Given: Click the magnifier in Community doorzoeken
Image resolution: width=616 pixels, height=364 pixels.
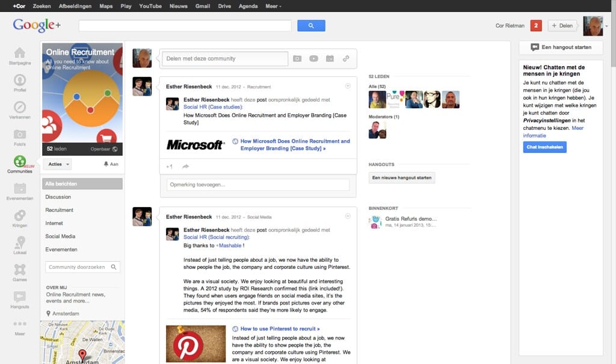Looking at the screenshot, I should 114,267.
